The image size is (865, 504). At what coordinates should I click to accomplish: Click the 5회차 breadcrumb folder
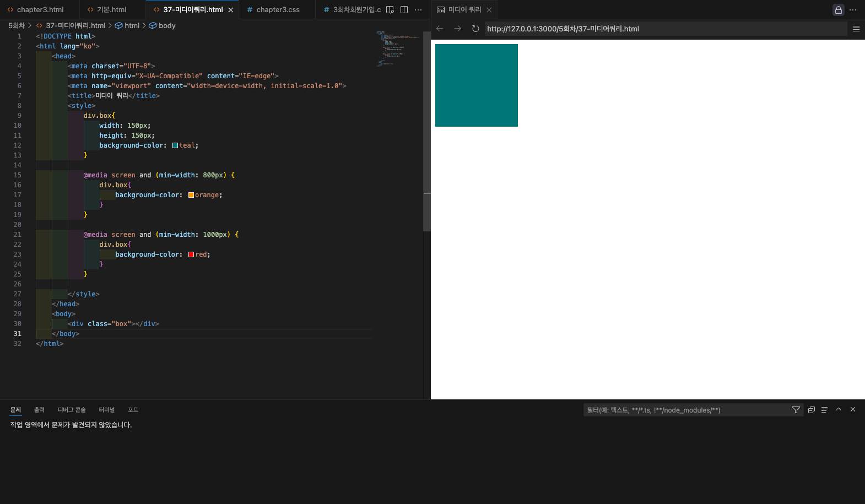(17, 25)
